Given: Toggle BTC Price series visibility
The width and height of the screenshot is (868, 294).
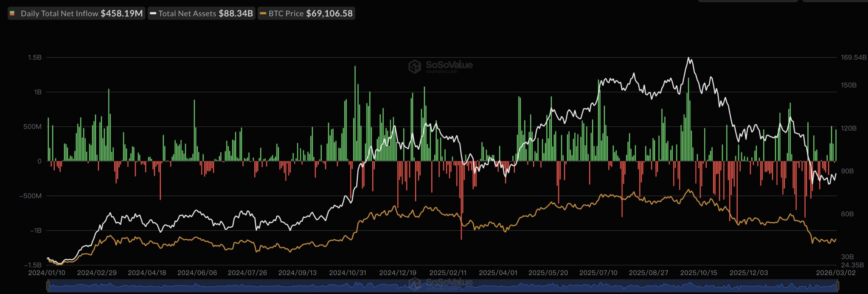Looking at the screenshot, I should click(286, 14).
